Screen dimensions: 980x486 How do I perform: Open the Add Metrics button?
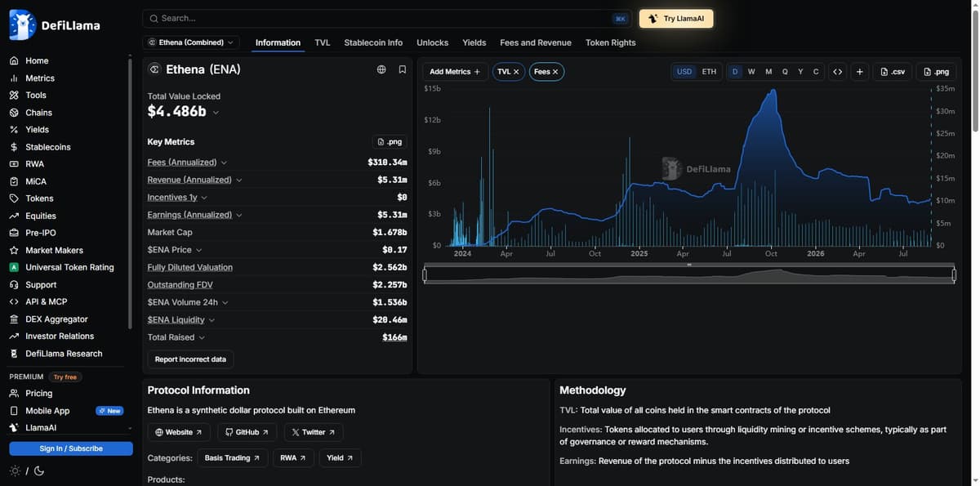click(x=455, y=72)
